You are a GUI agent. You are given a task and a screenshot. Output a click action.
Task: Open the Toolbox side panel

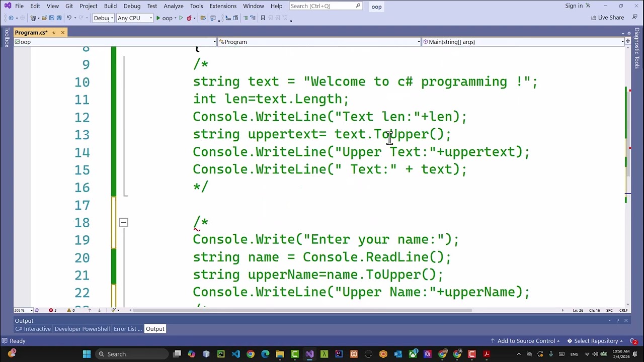(7, 38)
